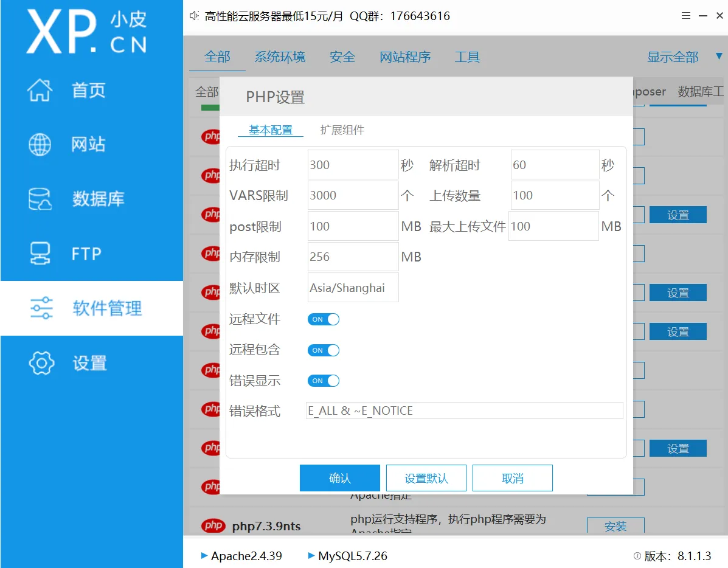
Task: Select the 系统环境 category tab
Action: click(x=280, y=57)
